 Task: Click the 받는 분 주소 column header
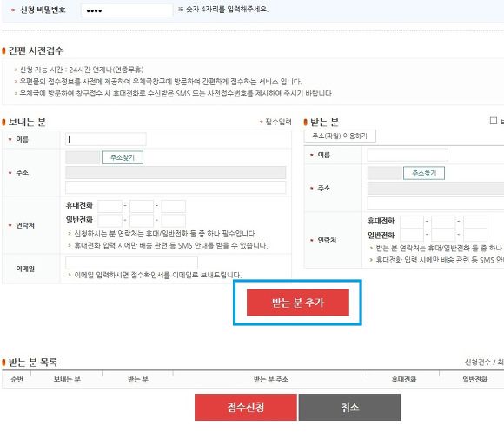(x=270, y=380)
